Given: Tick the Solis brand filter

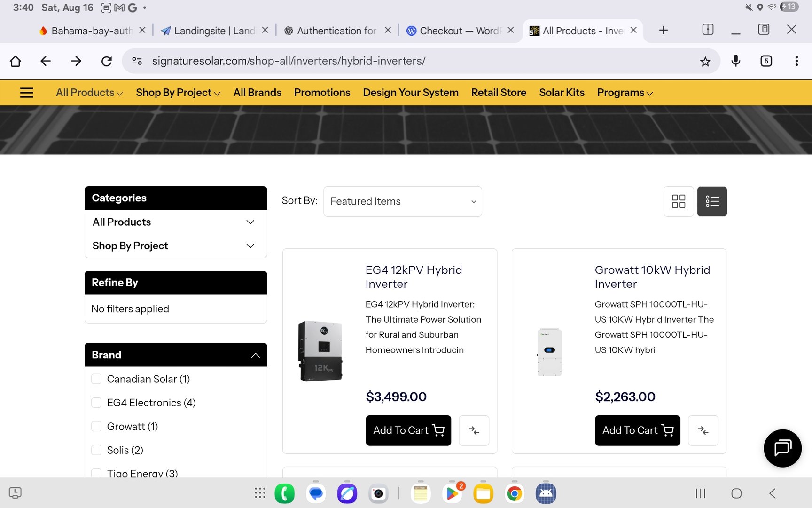Looking at the screenshot, I should (96, 450).
